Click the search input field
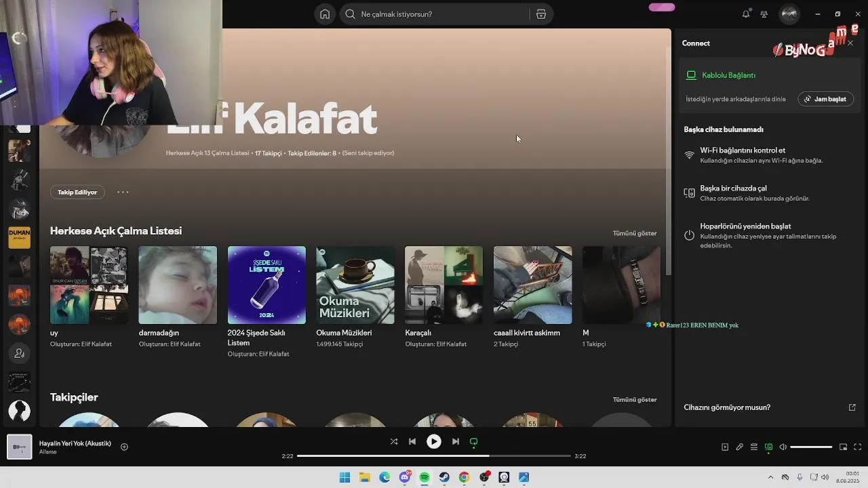The width and height of the screenshot is (868, 488). [x=444, y=14]
